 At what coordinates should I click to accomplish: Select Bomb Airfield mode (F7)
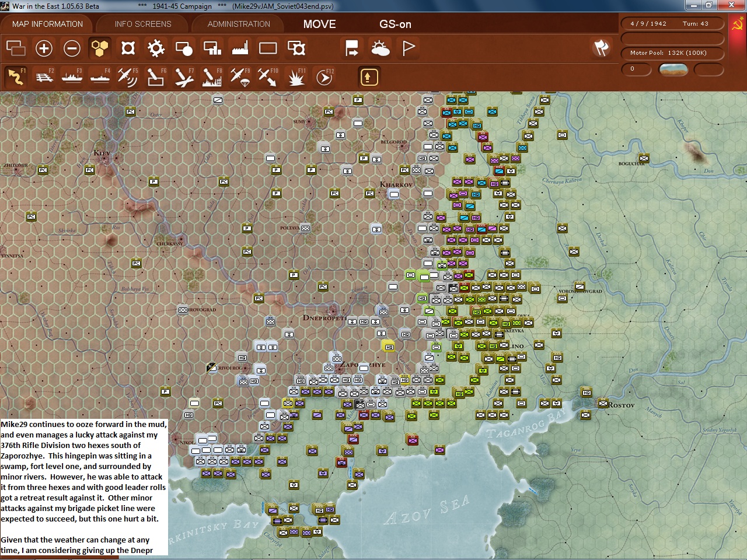[184, 77]
